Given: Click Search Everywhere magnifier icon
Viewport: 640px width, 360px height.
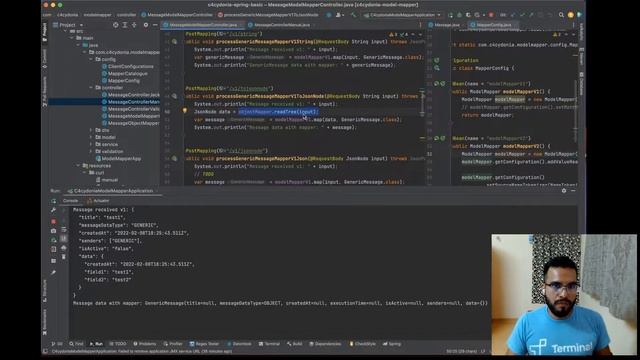Looking at the screenshot, I should [561, 15].
